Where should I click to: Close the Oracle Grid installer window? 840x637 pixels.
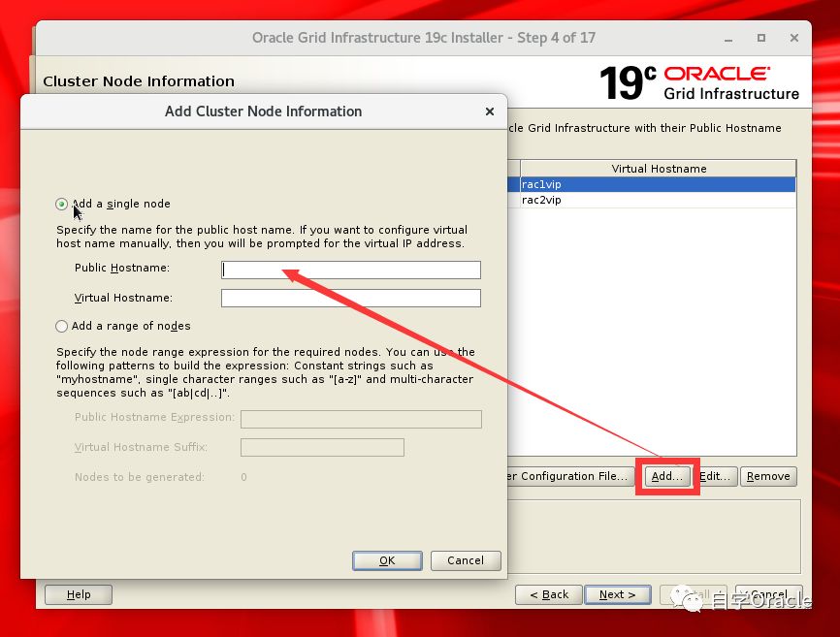click(x=794, y=38)
